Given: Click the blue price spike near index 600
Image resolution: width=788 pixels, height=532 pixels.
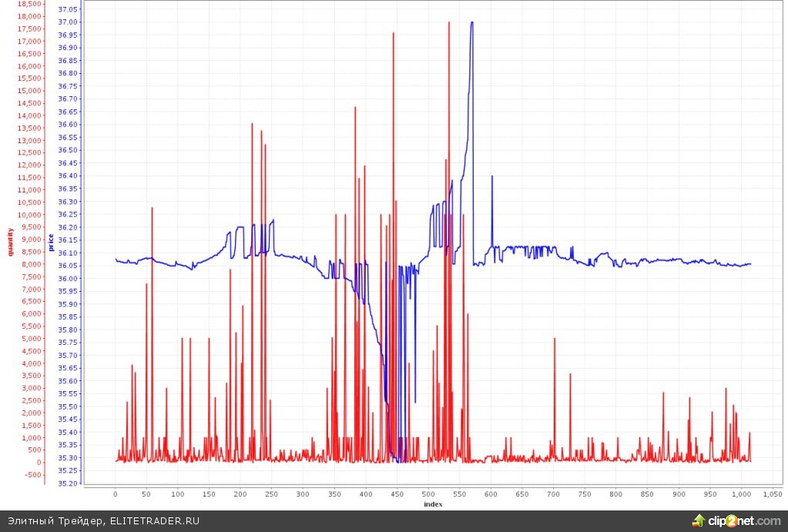Looking at the screenshot, I should [492, 176].
